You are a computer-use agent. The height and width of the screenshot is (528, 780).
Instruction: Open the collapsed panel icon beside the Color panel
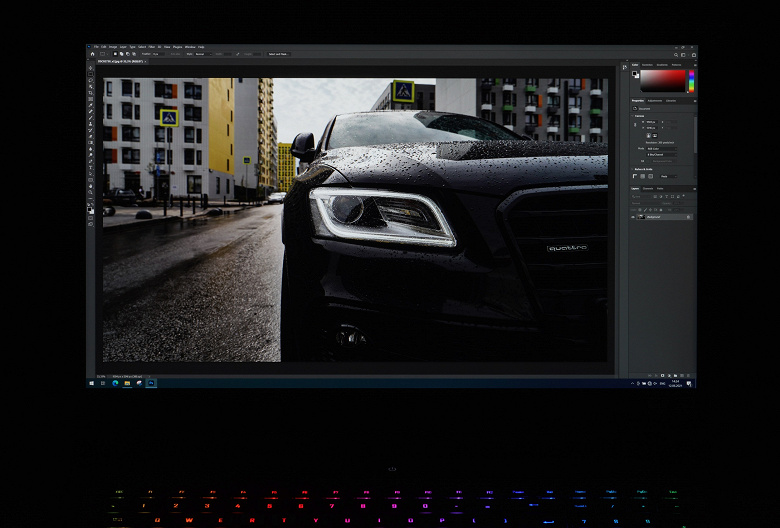625,67
